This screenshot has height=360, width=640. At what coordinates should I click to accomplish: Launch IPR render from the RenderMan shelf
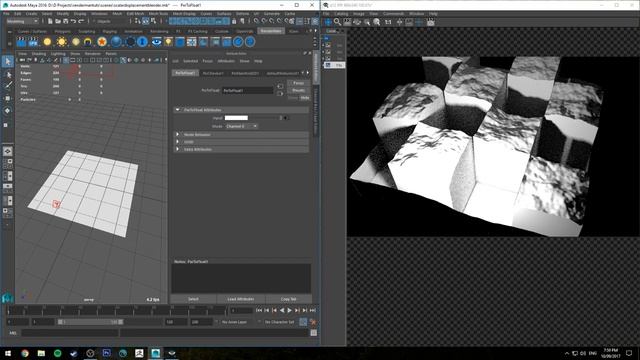[33, 42]
